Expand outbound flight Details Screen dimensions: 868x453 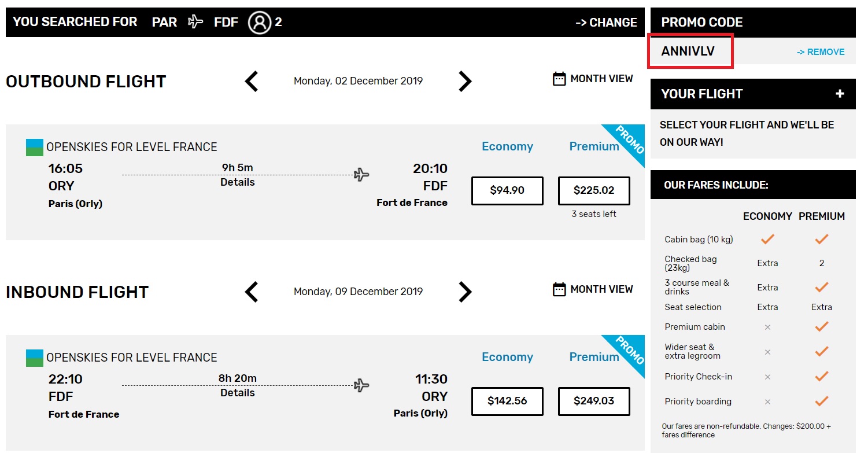[238, 182]
